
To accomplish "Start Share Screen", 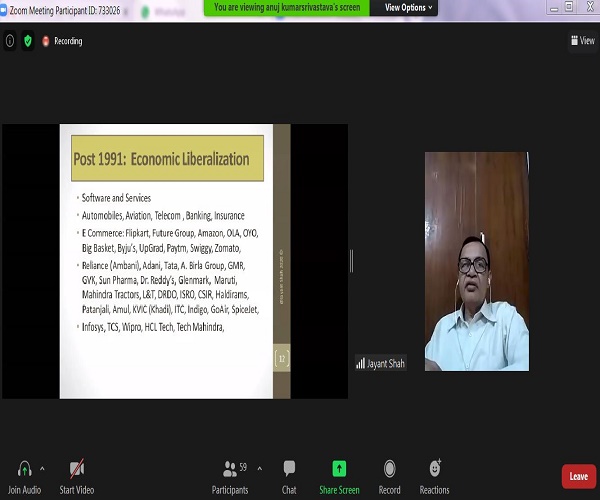I will point(339,477).
